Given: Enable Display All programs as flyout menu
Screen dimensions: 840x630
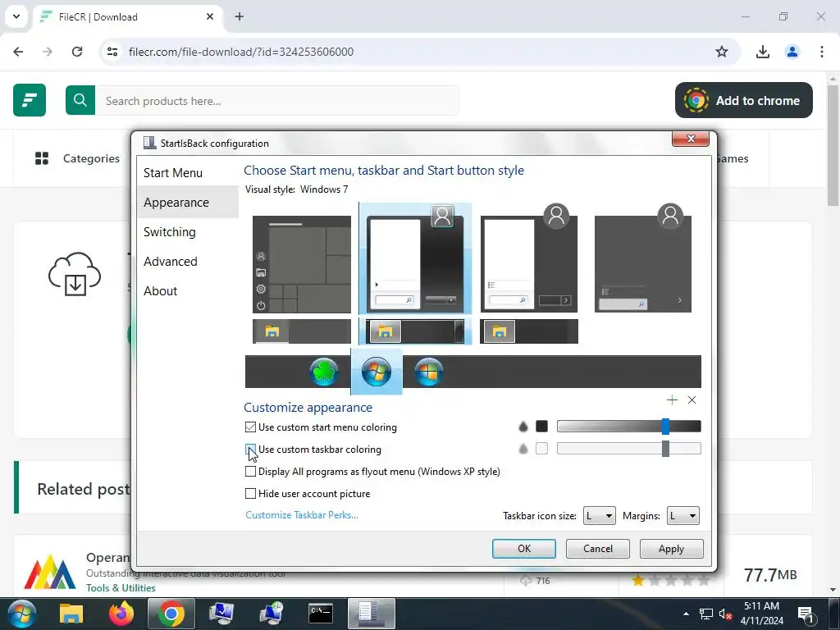Looking at the screenshot, I should coord(250,472).
